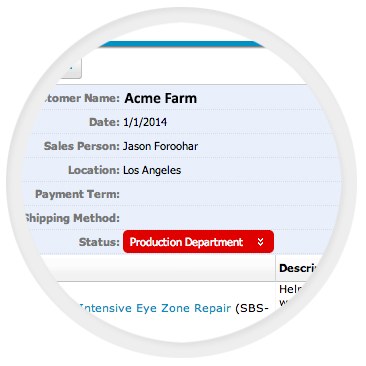The image size is (366, 366).
Task: Click the partially visible button above Customer Name
Action: (70, 69)
